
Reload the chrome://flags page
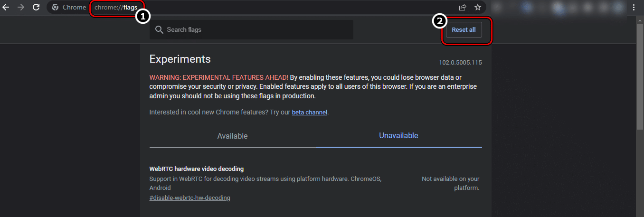[x=36, y=7]
